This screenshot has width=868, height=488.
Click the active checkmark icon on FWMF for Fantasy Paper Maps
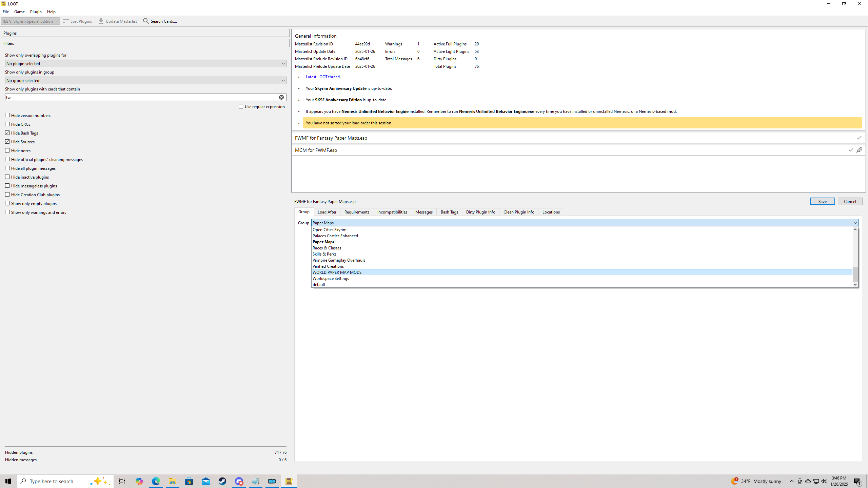point(859,138)
